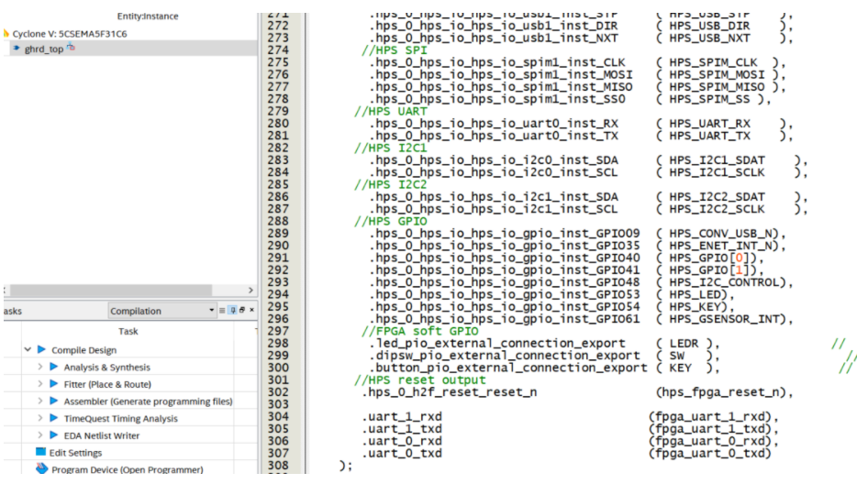This screenshot has height=484, width=868.
Task: Click fpga_uart_0_txd signal
Action: pos(709,453)
